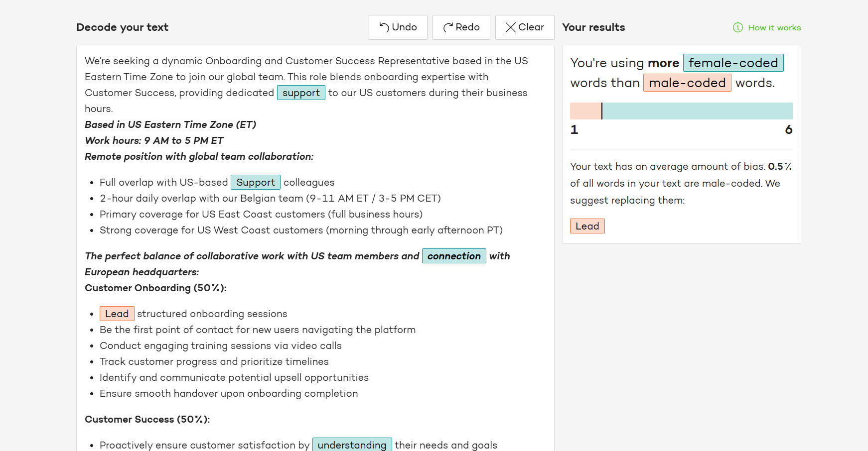Click the info circle icon next to How it works
The width and height of the screenshot is (868, 451).
(x=737, y=28)
